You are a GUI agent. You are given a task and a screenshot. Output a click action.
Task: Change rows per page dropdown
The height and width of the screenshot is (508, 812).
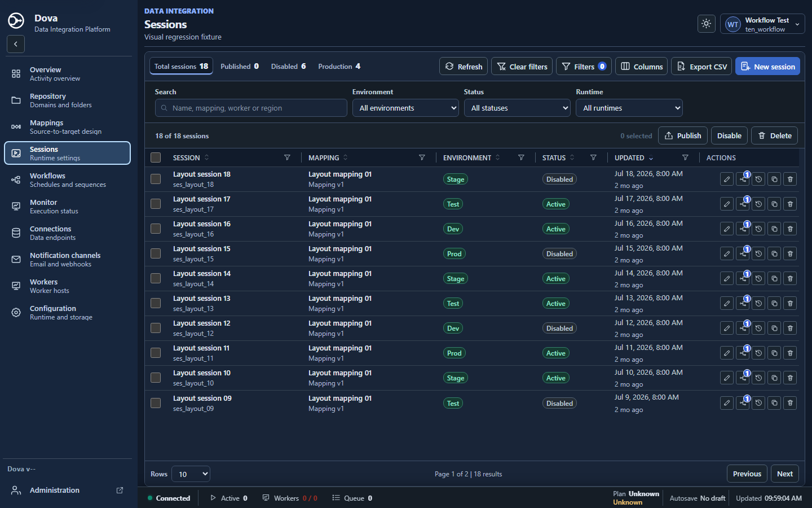point(191,474)
